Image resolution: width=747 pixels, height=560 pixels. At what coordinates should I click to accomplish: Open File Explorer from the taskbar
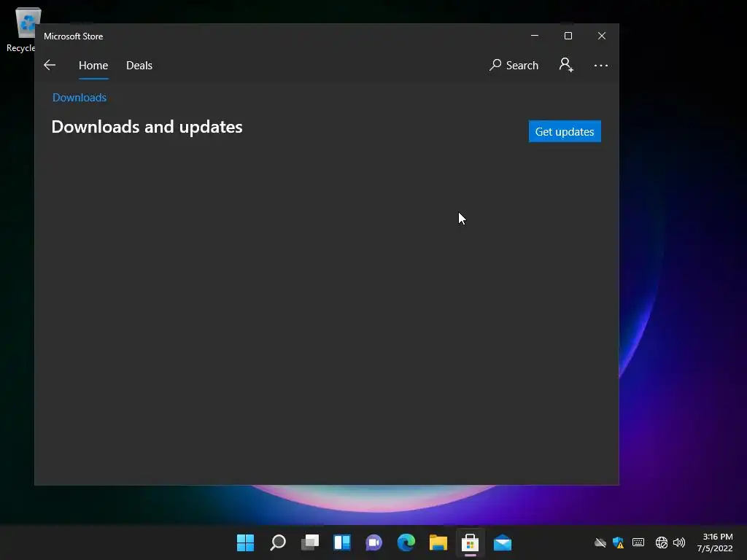tap(438, 542)
